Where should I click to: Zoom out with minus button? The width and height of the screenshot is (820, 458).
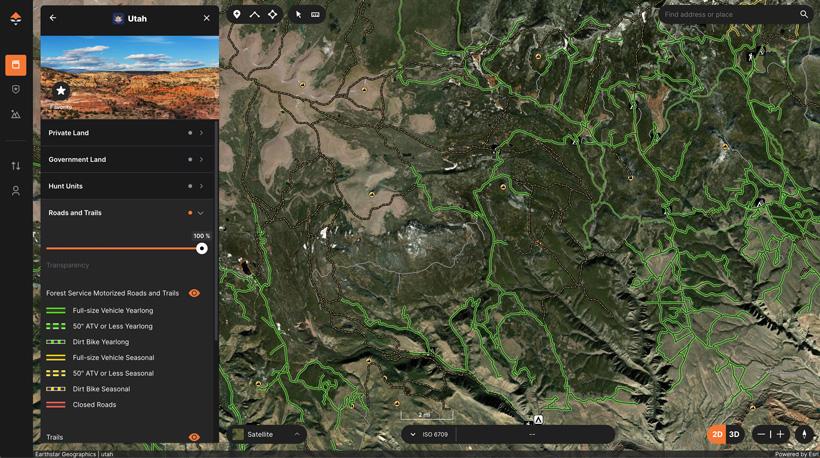pyautogui.click(x=761, y=434)
